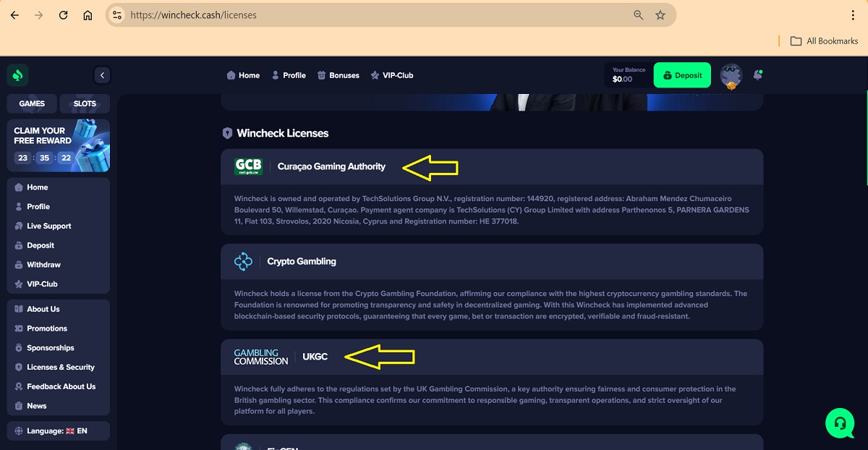Screen dimensions: 868x450
Task: Bookmark page with star icon
Action: (660, 15)
